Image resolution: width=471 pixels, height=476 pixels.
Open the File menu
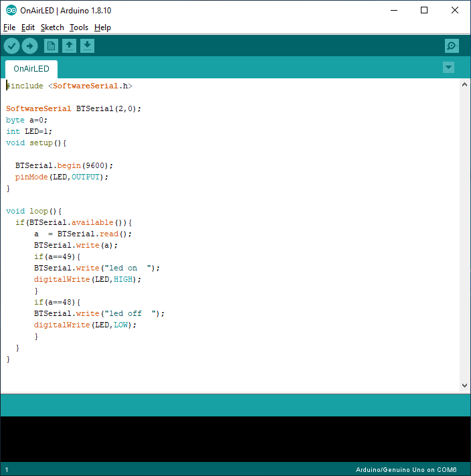tap(9, 27)
